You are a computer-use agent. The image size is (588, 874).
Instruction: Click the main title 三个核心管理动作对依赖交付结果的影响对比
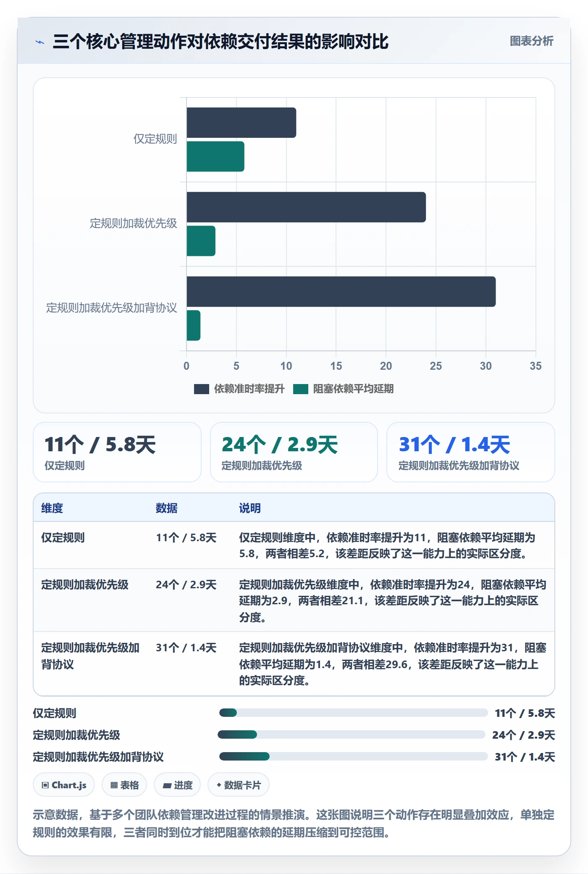coord(221,42)
